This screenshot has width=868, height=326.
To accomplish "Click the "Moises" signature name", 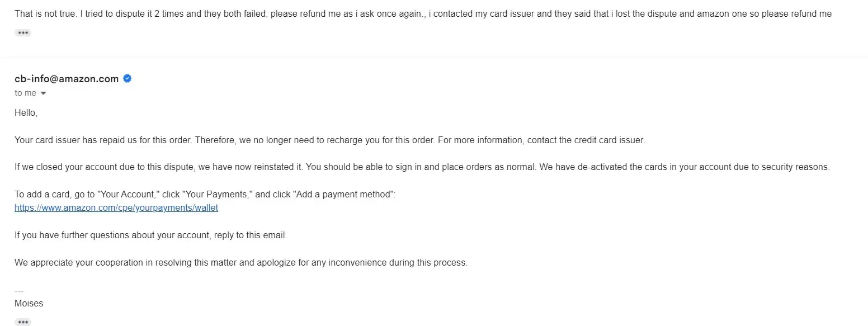I will tap(29, 304).
